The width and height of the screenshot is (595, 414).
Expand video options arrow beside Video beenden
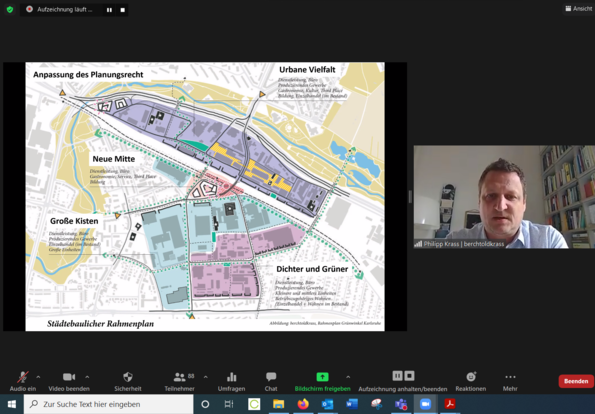click(x=87, y=377)
